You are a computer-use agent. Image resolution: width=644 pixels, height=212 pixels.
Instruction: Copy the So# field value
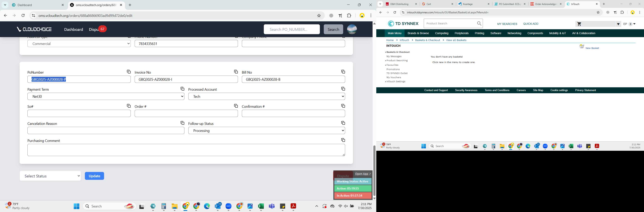pyautogui.click(x=129, y=106)
